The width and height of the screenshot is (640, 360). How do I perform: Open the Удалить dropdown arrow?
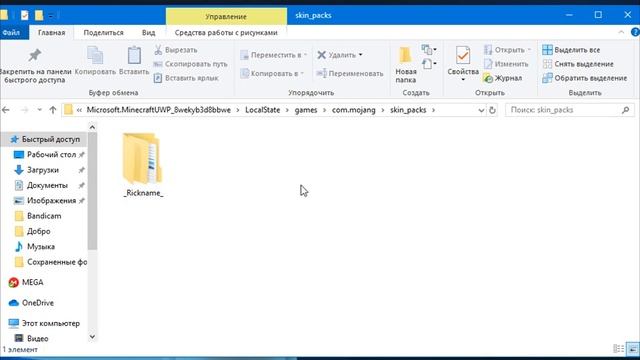360,55
